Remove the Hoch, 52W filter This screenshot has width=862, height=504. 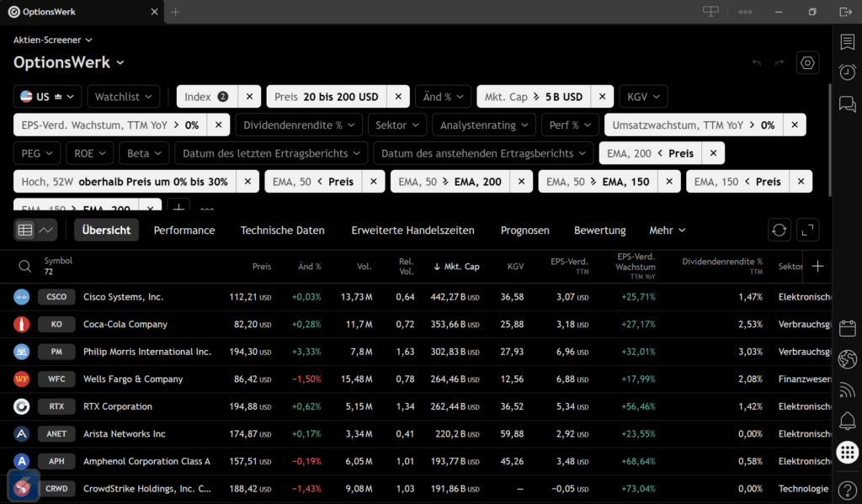247,182
